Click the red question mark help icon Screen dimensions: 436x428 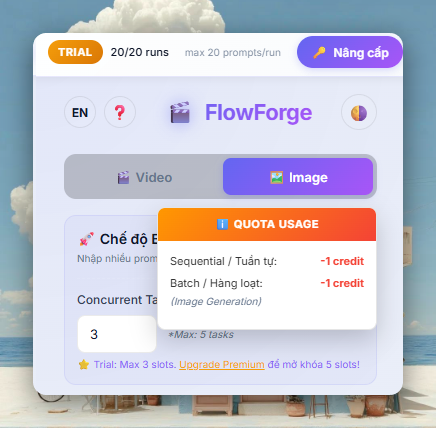tap(120, 112)
